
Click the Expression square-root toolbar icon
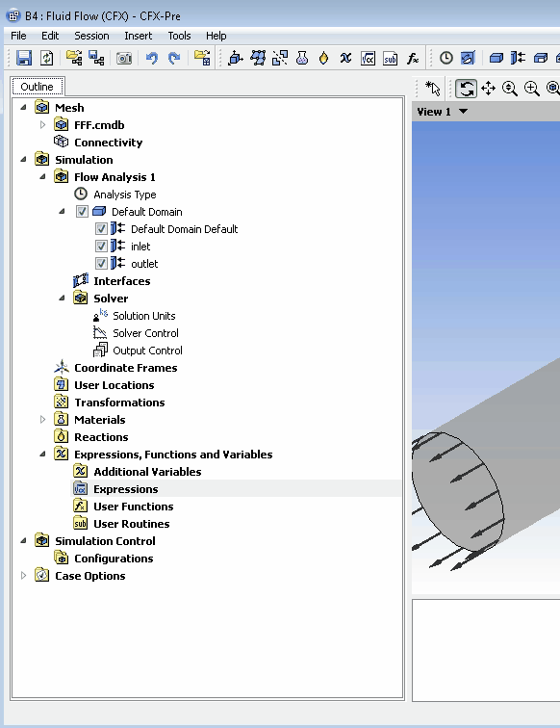point(368,58)
